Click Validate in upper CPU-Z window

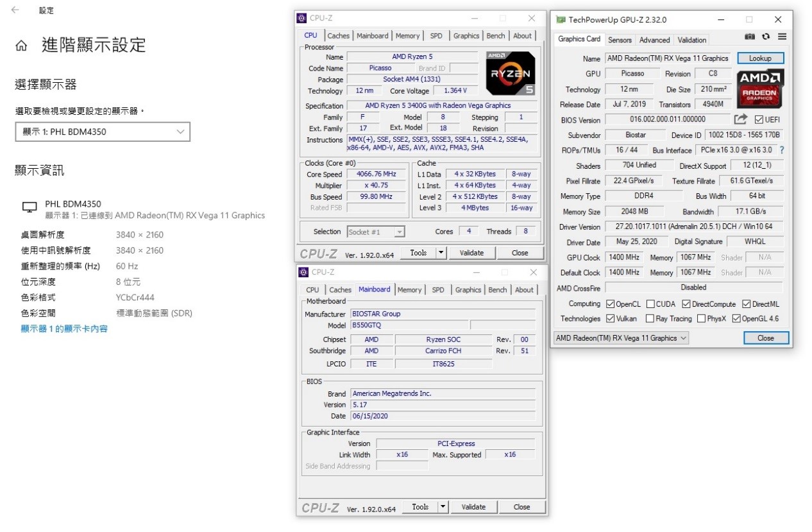point(471,253)
